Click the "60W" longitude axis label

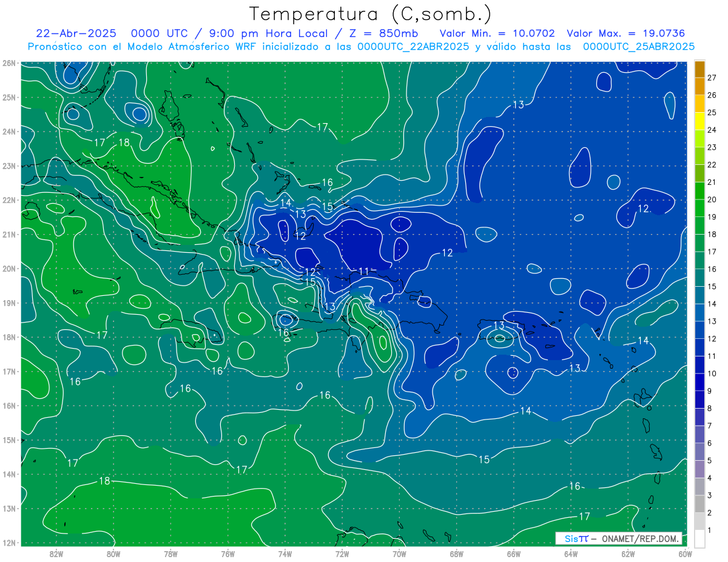[x=686, y=554]
